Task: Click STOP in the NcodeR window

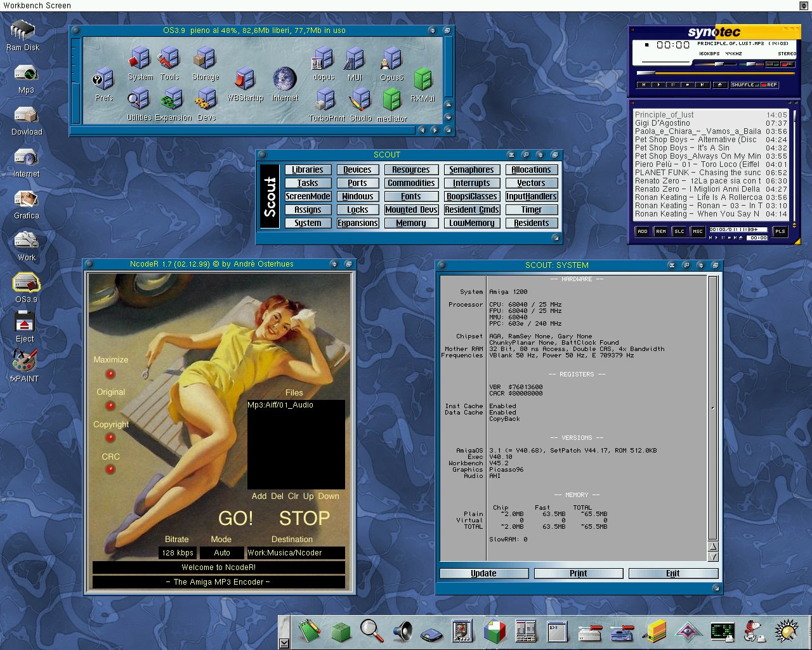Action: pyautogui.click(x=304, y=518)
